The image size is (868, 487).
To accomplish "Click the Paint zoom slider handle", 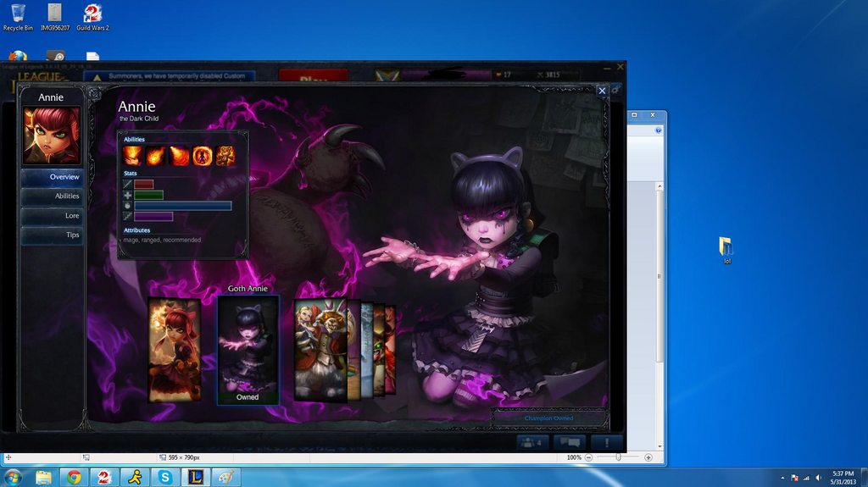I will coord(618,457).
